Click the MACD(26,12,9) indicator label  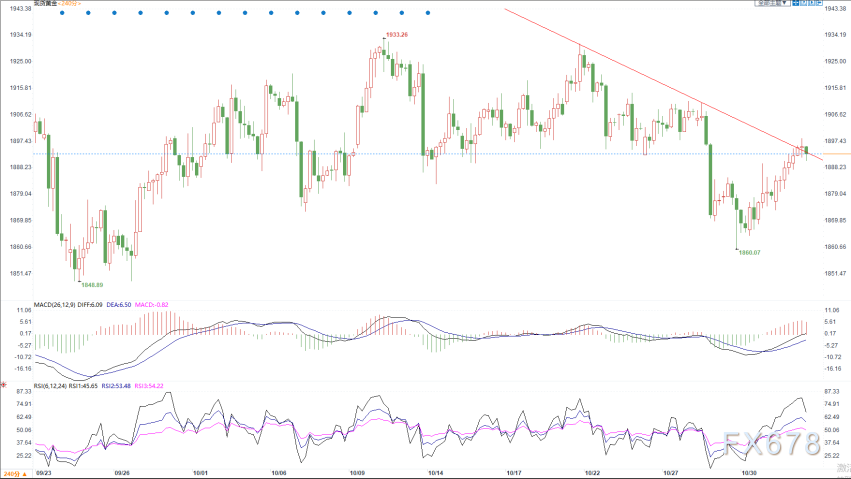pos(54,305)
